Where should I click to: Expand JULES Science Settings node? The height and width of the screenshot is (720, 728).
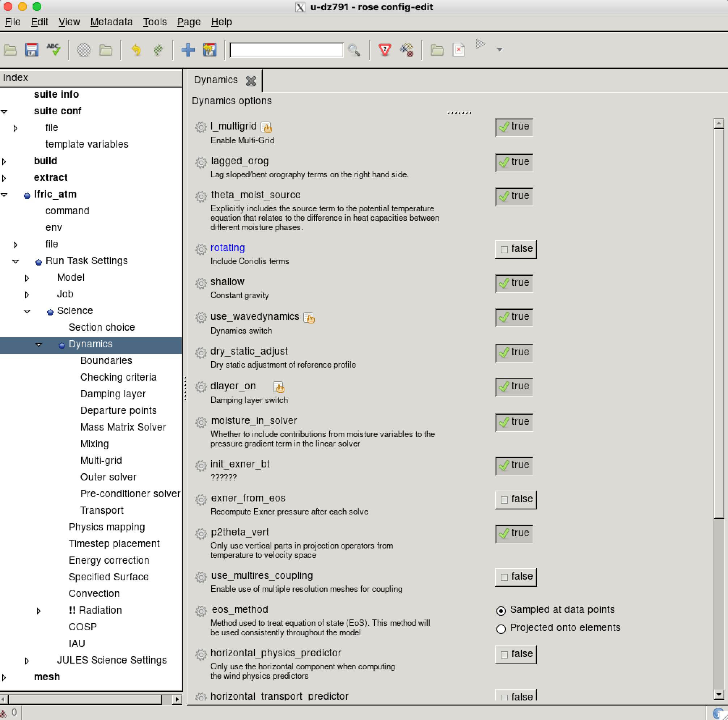point(27,660)
